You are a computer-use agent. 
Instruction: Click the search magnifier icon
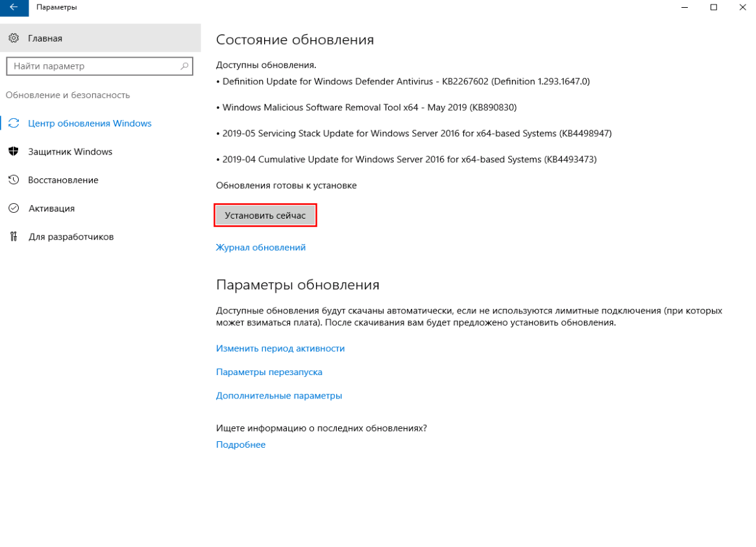coord(185,66)
